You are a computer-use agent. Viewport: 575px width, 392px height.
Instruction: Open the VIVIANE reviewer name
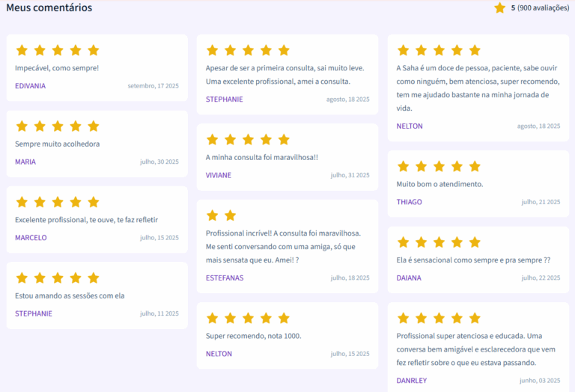(x=219, y=175)
